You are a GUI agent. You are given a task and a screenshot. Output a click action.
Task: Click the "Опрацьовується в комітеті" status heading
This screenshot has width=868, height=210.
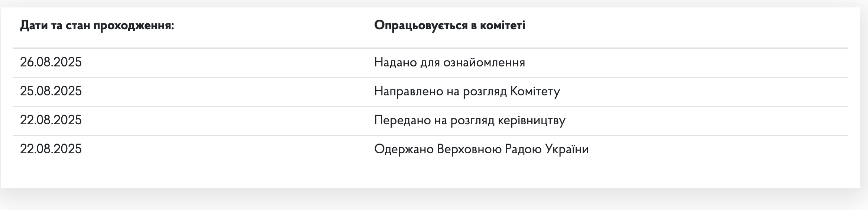coord(450,25)
